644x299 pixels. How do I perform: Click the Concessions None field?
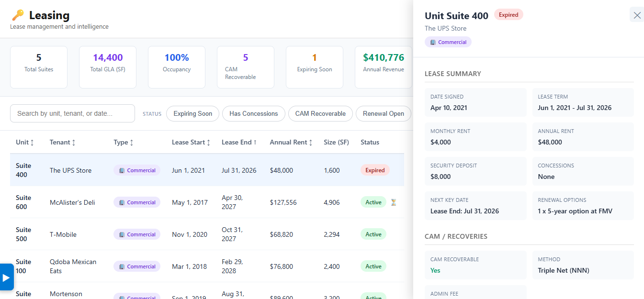583,171
